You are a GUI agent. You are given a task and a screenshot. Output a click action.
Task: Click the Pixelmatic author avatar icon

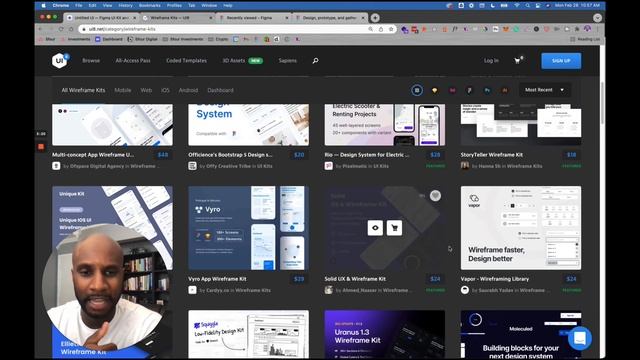[x=329, y=166]
